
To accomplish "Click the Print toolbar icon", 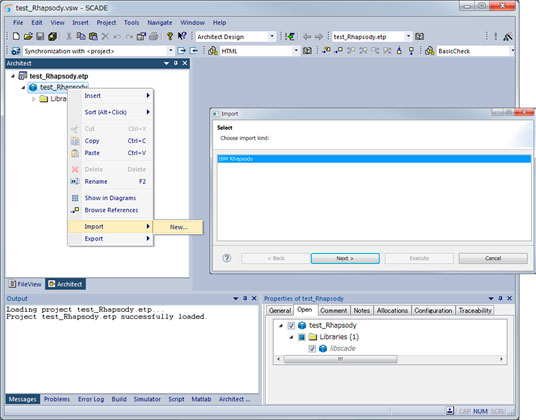I will [153, 36].
